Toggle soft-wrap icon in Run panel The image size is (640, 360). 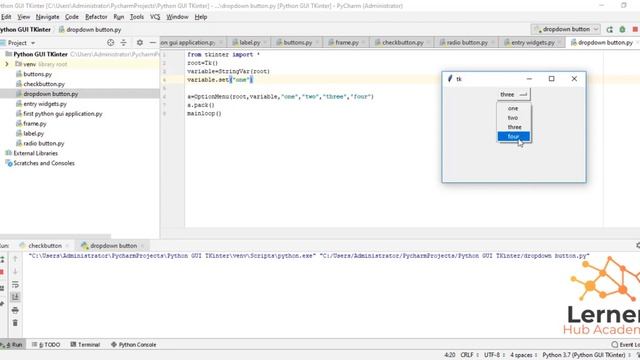[15, 284]
